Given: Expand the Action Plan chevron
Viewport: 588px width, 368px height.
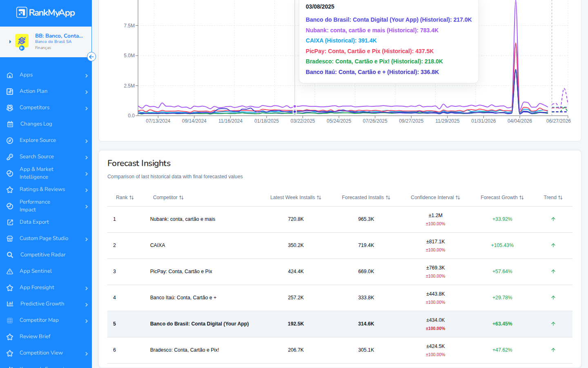Looking at the screenshot, I should tap(87, 92).
